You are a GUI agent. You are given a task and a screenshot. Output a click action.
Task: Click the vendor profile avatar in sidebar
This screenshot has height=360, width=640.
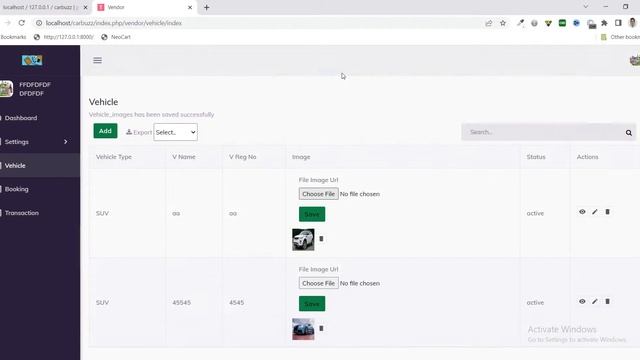(7, 89)
